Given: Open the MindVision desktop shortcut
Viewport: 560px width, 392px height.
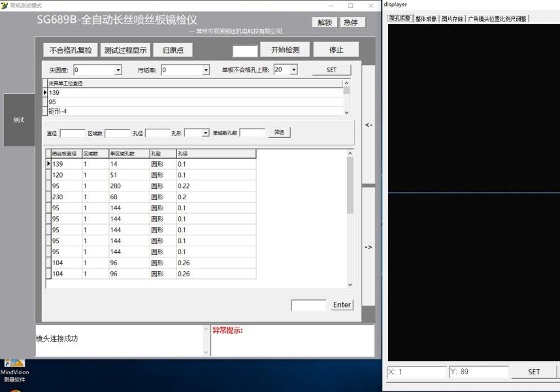Looking at the screenshot, I should 14,369.
